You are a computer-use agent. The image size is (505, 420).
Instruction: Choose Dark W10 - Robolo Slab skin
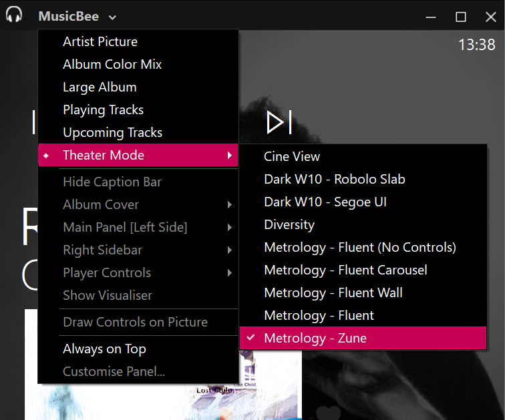[363, 179]
